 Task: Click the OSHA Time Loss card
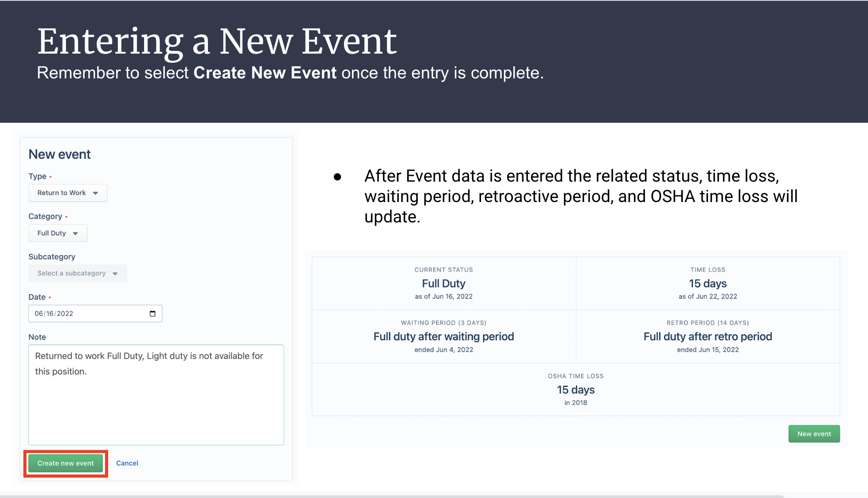[x=575, y=389]
